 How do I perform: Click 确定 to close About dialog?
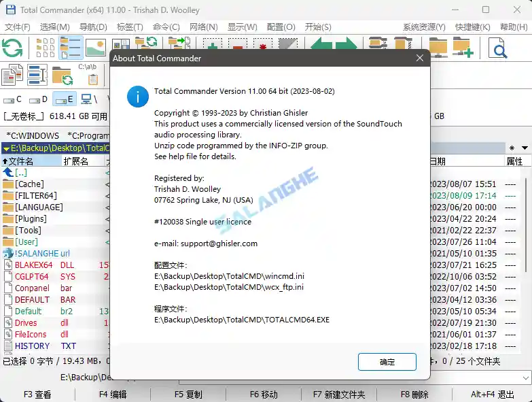point(387,362)
